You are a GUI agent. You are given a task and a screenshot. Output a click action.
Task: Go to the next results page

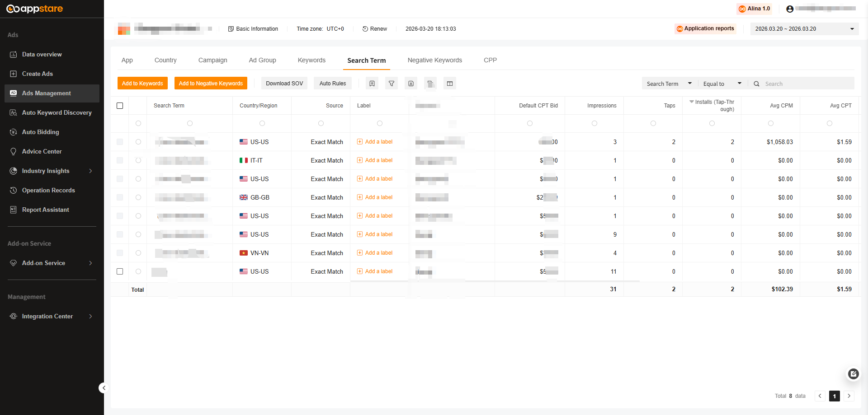click(x=849, y=396)
